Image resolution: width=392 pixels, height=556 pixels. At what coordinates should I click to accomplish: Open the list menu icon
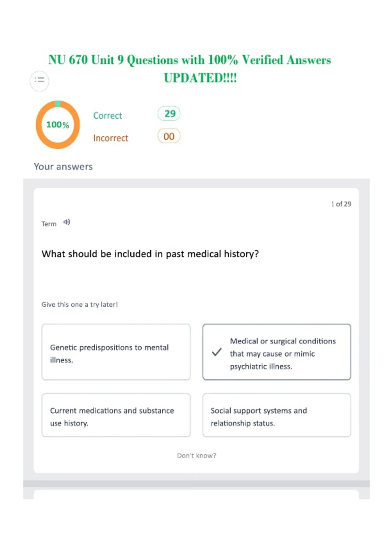40,80
